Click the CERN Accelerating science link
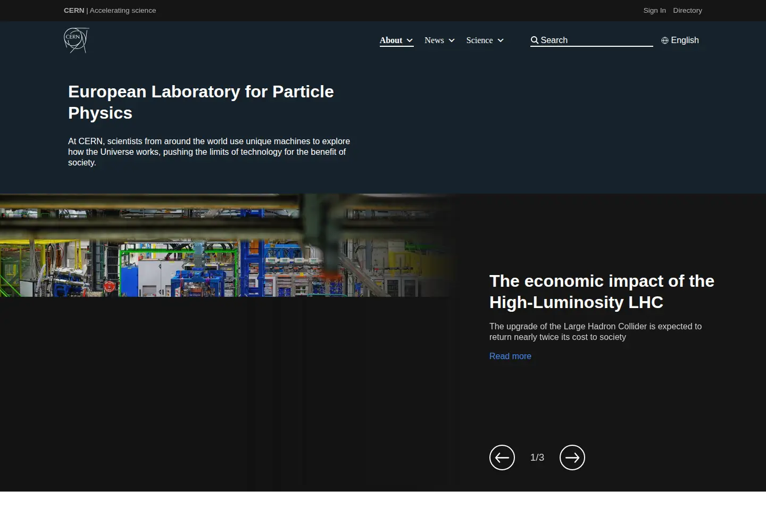Screen dimensions: 766x532 pyautogui.click(x=110, y=11)
